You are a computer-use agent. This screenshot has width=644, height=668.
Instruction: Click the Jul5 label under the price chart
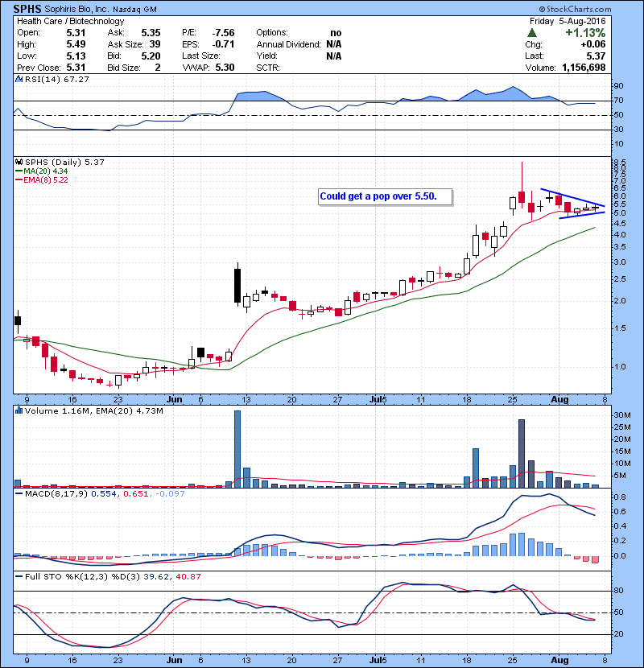pyautogui.click(x=378, y=400)
